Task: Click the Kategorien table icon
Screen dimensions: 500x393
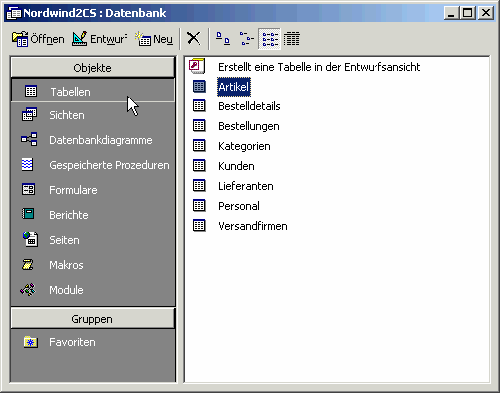Action: point(199,146)
